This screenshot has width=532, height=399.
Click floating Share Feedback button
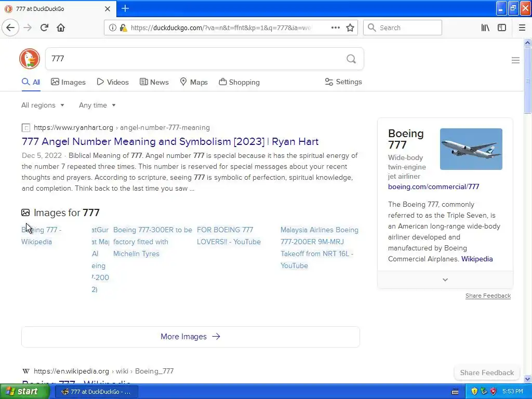click(487, 373)
